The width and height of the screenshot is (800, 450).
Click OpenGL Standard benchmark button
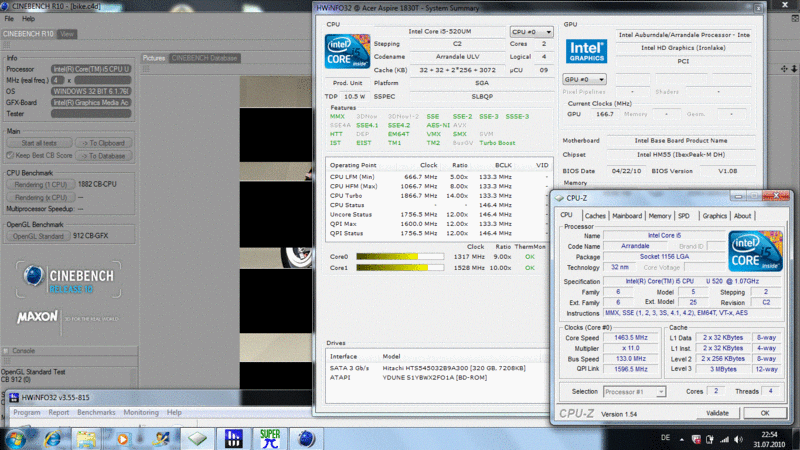click(38, 236)
